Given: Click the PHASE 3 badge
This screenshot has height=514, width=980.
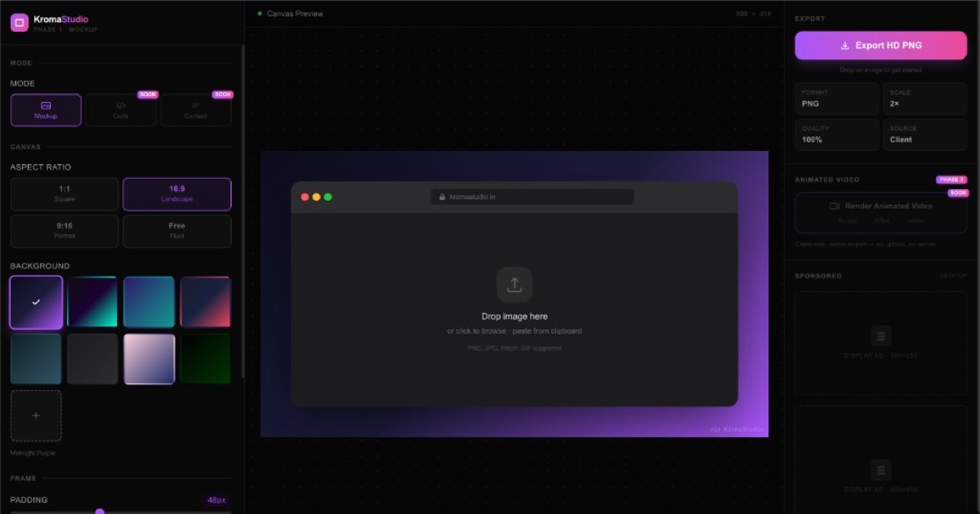Looking at the screenshot, I should 951,179.
